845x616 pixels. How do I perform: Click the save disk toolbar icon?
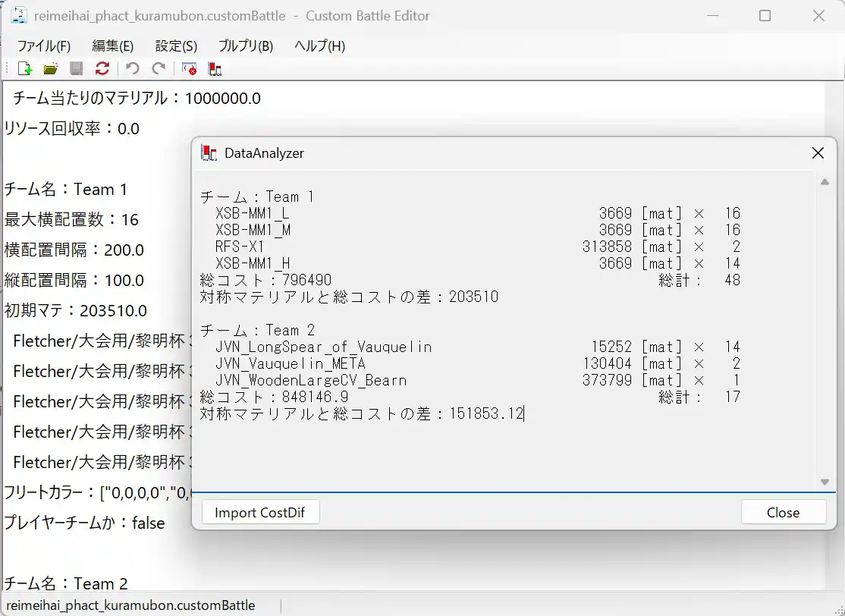click(x=77, y=69)
